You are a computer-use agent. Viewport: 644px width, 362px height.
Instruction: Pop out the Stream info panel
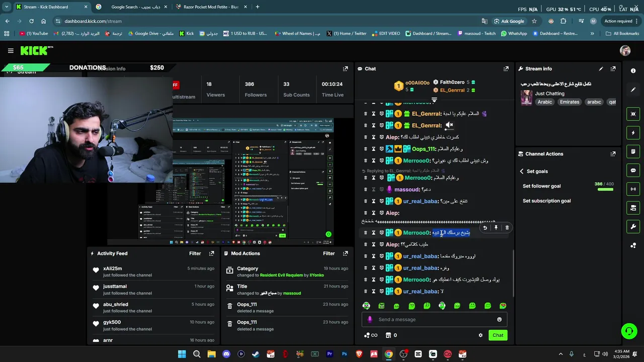click(613, 69)
